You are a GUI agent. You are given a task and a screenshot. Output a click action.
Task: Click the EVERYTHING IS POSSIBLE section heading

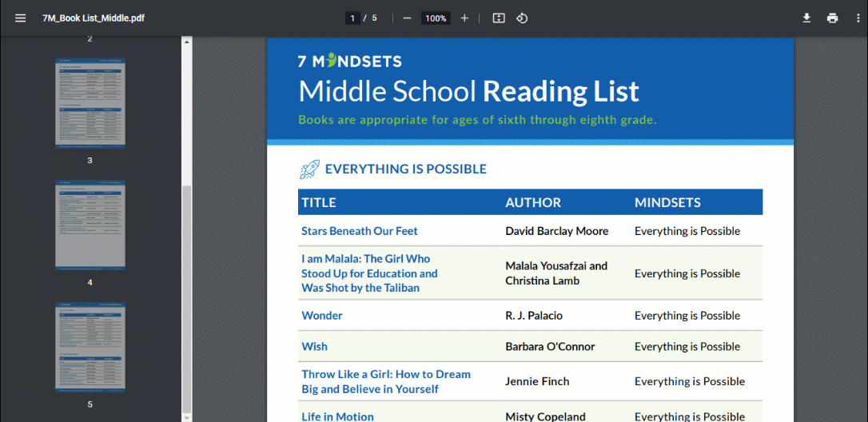pyautogui.click(x=406, y=169)
